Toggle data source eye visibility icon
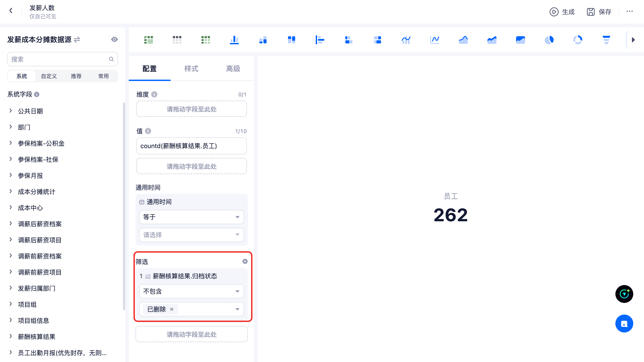Screen dimensions: 644x362 [114, 40]
